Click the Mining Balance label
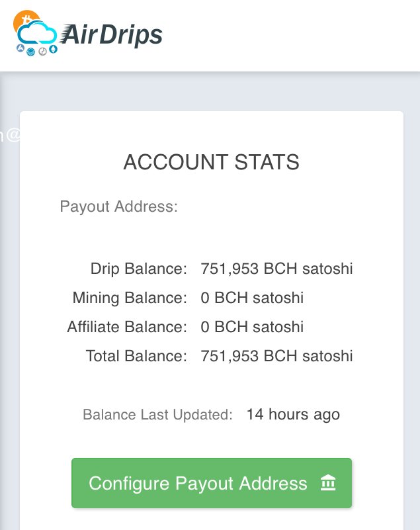 pyautogui.click(x=130, y=298)
